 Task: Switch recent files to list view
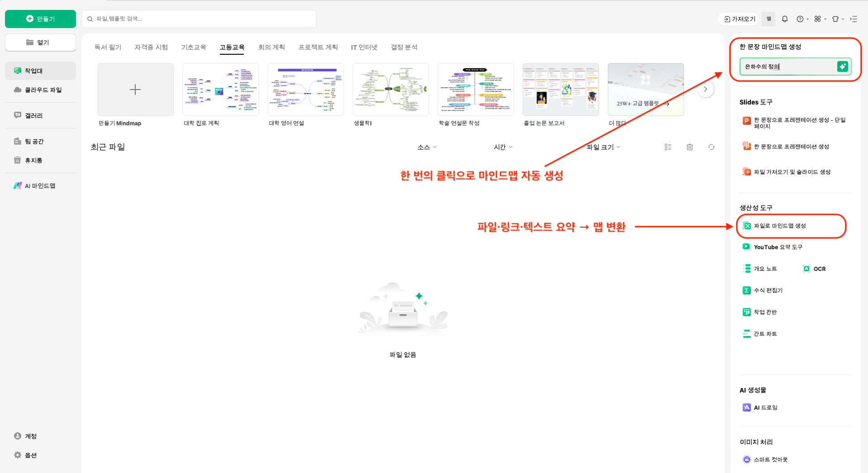[x=668, y=147]
